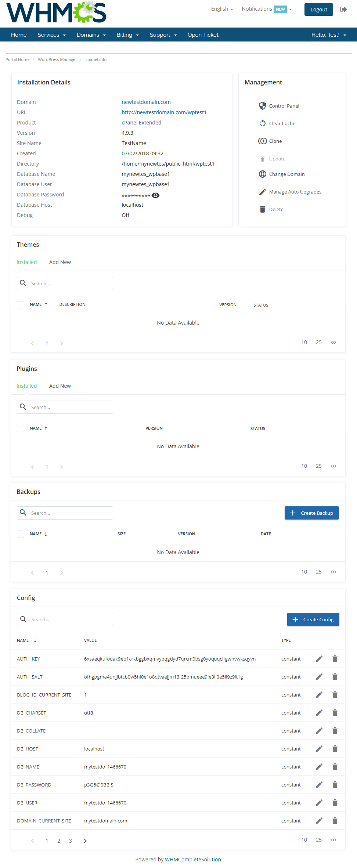The height and width of the screenshot is (868, 357).
Task: Tick the select-all checkbox in Plugins table
Action: 21,428
